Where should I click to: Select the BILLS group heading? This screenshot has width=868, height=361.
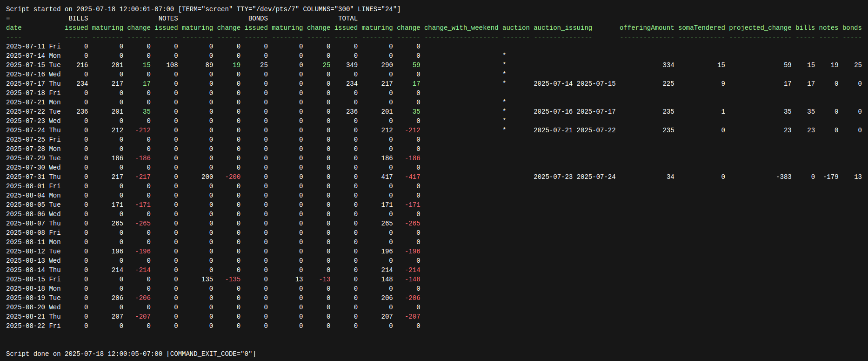pyautogui.click(x=78, y=19)
